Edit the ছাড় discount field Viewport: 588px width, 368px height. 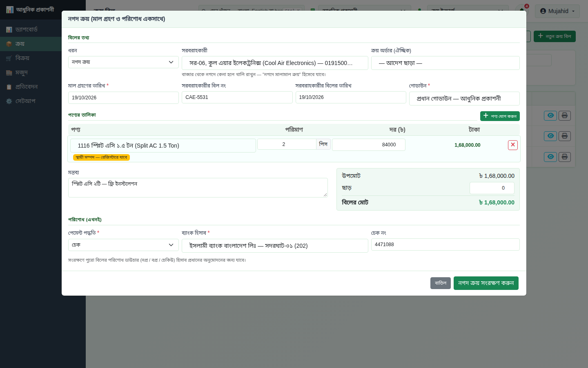492,188
